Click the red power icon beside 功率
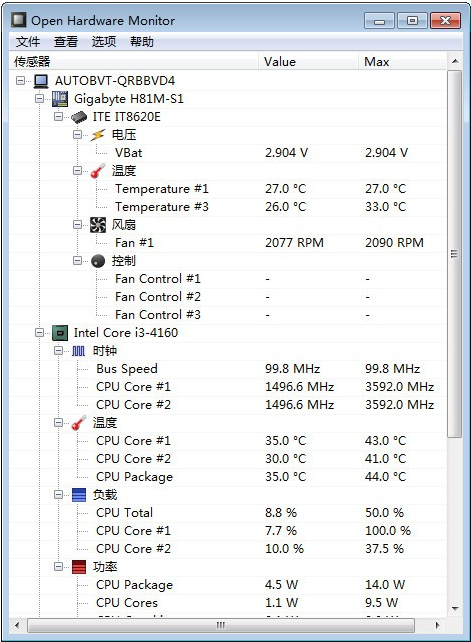The image size is (471, 642). tap(79, 567)
